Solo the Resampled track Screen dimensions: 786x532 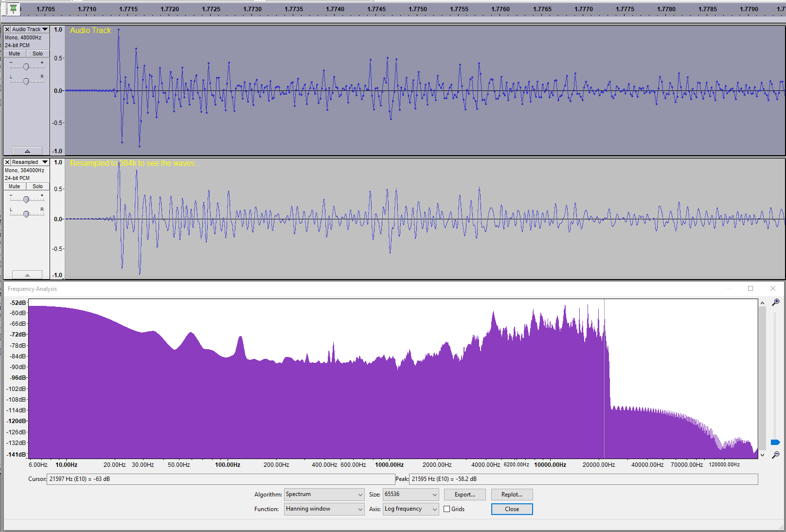[37, 186]
